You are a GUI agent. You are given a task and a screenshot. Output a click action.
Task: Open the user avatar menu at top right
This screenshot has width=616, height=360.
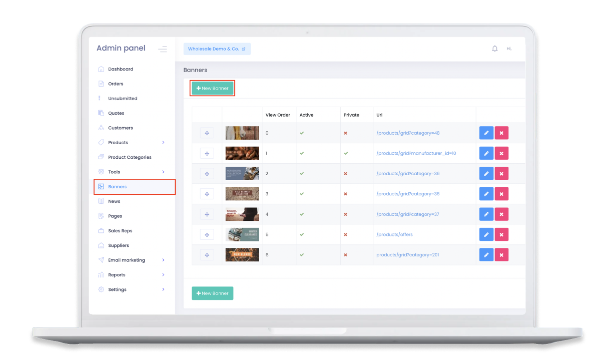[x=509, y=49]
